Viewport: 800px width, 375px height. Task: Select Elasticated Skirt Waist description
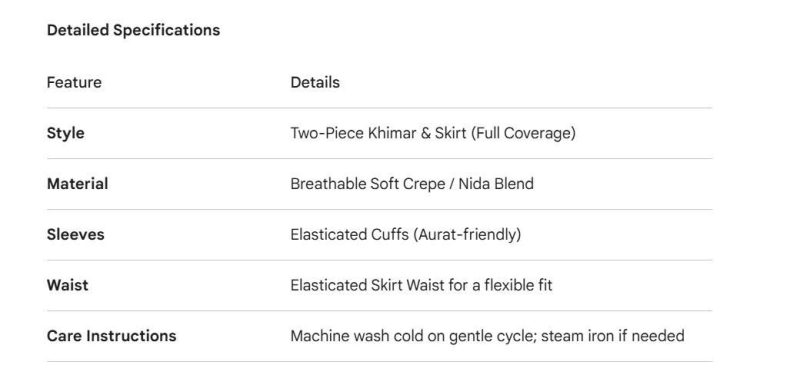point(421,285)
